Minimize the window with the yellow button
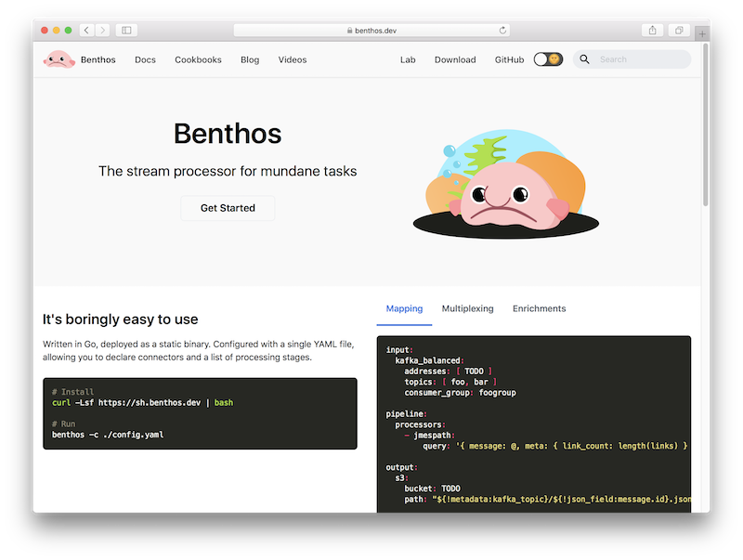Viewport: 743px width, 560px height. (x=57, y=31)
